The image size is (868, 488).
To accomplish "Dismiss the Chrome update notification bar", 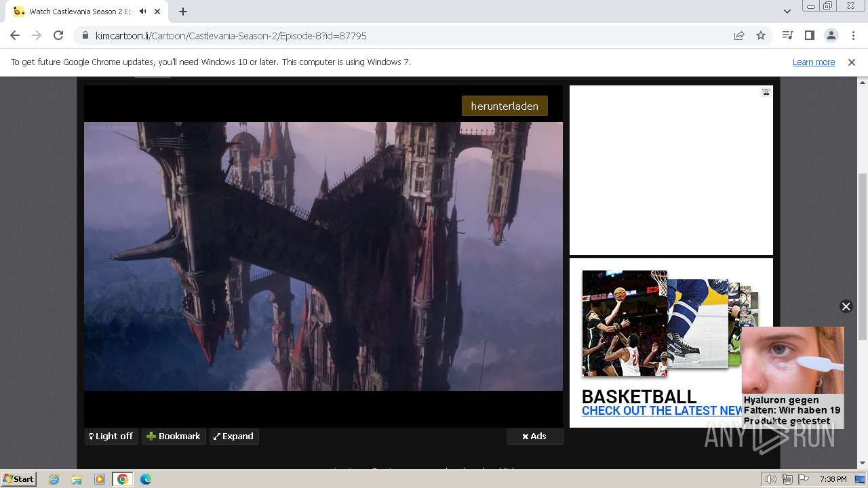I will pyautogui.click(x=852, y=62).
